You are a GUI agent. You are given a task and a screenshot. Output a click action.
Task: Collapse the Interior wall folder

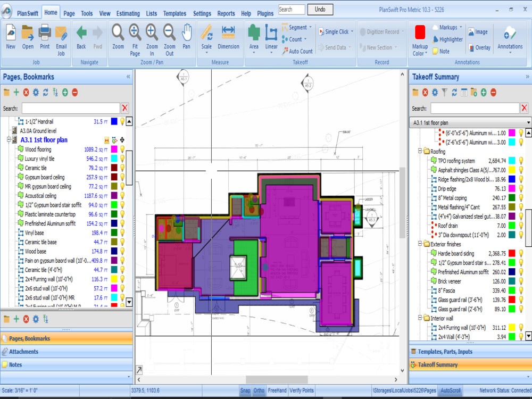tap(420, 318)
